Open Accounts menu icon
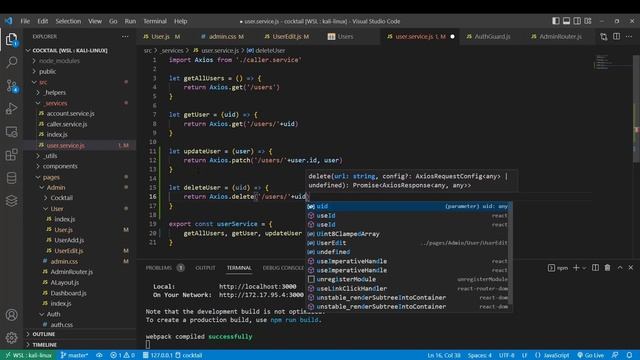The image size is (640, 360). (x=11, y=315)
